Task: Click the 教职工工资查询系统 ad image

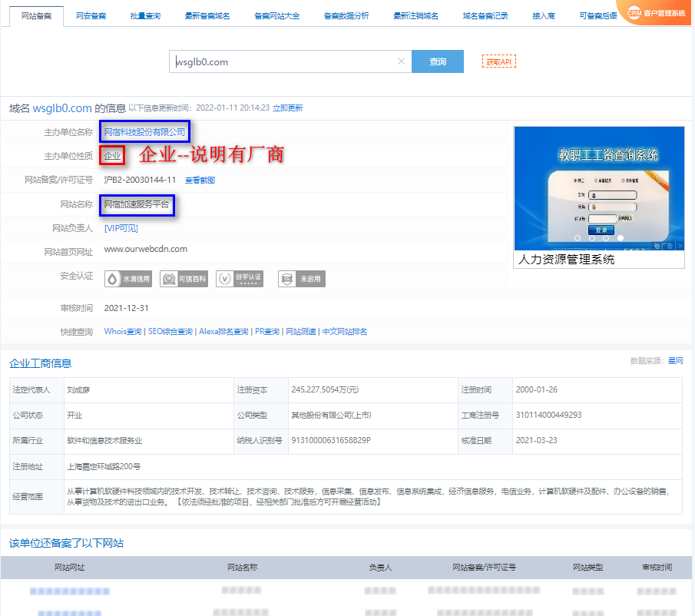Action: (599, 188)
